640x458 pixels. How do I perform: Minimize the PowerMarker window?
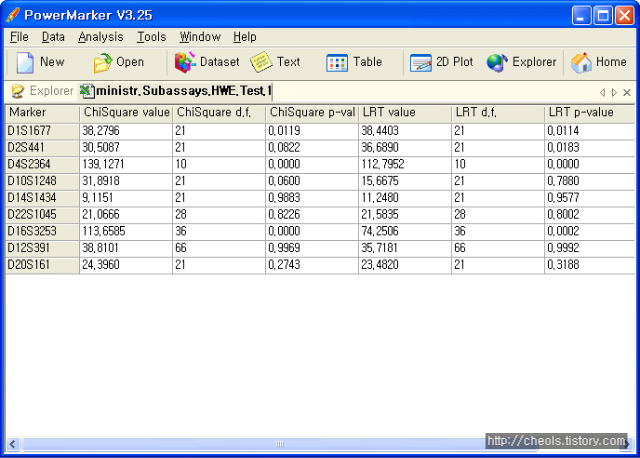pyautogui.click(x=581, y=16)
